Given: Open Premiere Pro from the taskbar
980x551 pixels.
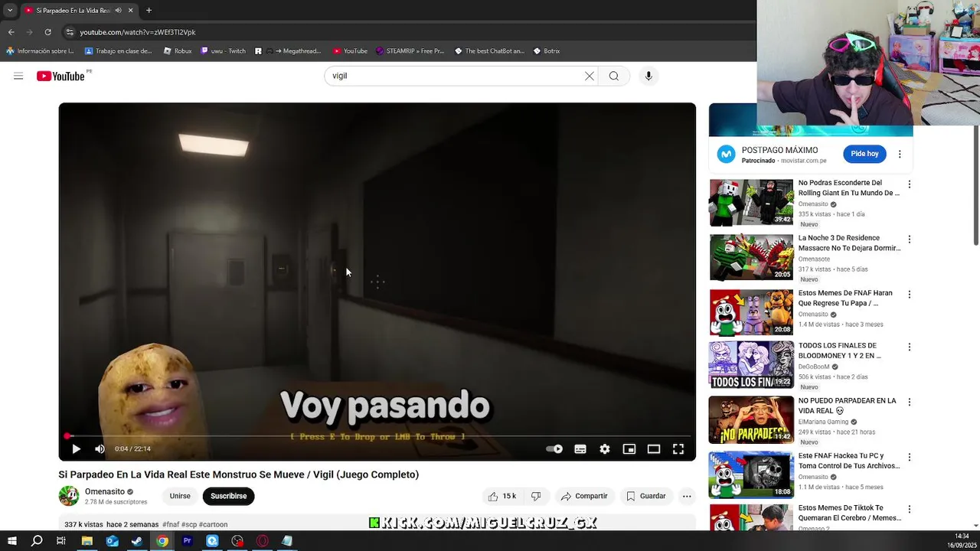Looking at the screenshot, I should [188, 541].
